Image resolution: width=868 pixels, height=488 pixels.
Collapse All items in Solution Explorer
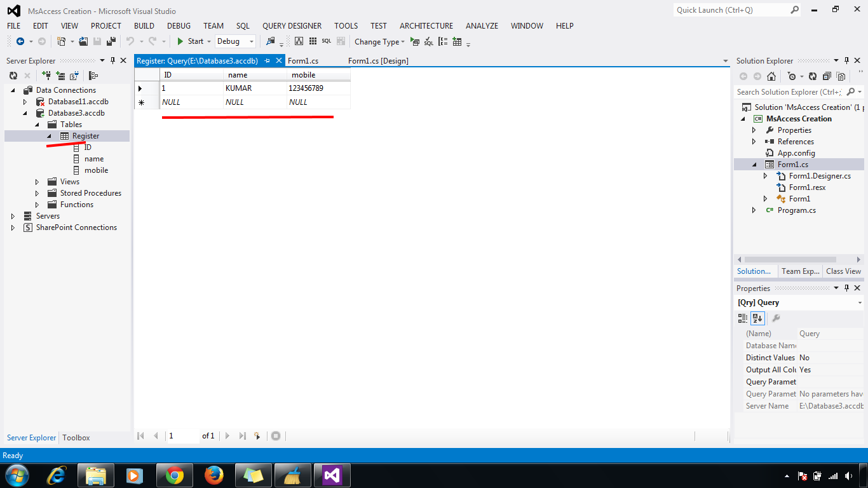[825, 76]
